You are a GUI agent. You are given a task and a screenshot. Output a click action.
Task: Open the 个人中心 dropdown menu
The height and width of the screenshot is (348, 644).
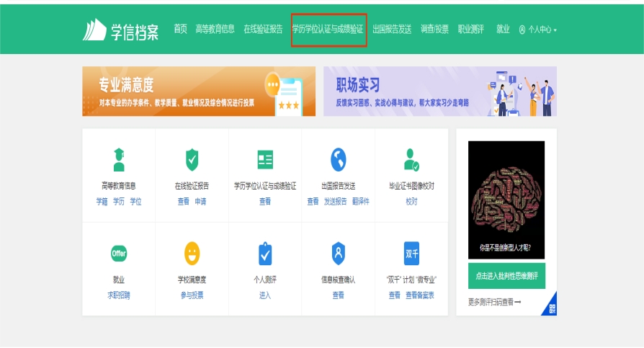pos(538,30)
